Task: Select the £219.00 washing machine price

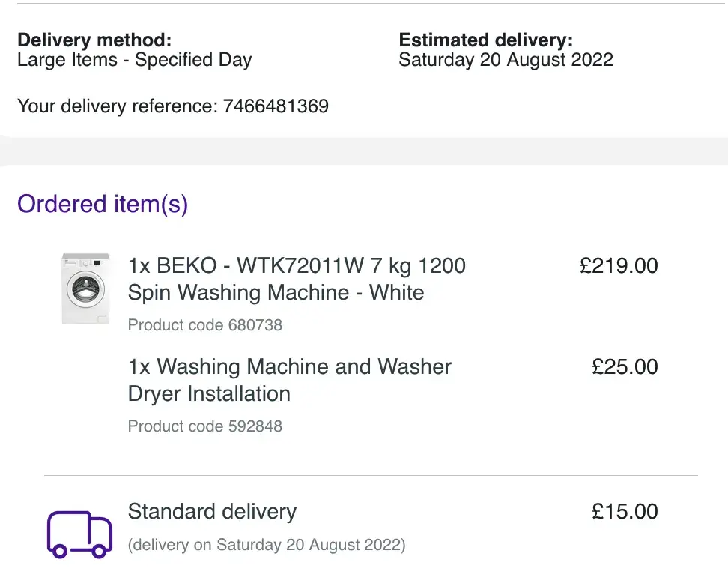Action: (619, 265)
